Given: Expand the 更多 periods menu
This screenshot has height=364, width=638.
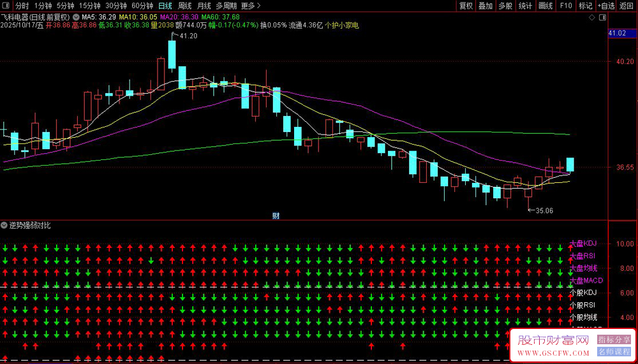Looking at the screenshot, I should pos(250,6).
